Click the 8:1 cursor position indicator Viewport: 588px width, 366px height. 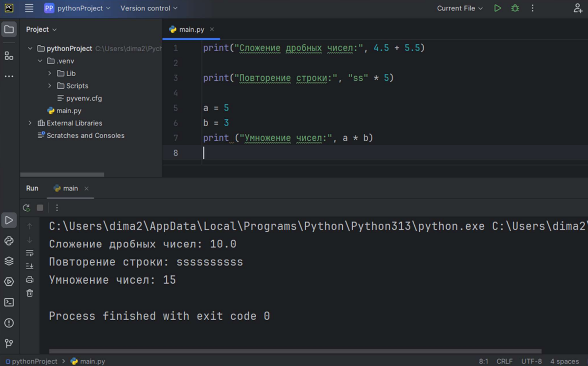(x=483, y=361)
